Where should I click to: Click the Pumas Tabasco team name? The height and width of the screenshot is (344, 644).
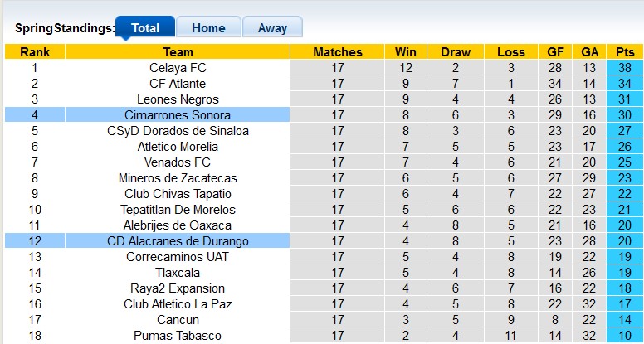[178, 336]
